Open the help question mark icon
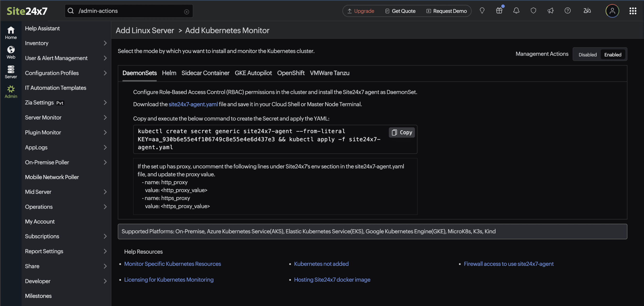Viewport: 644px width, 306px height. 567,11
